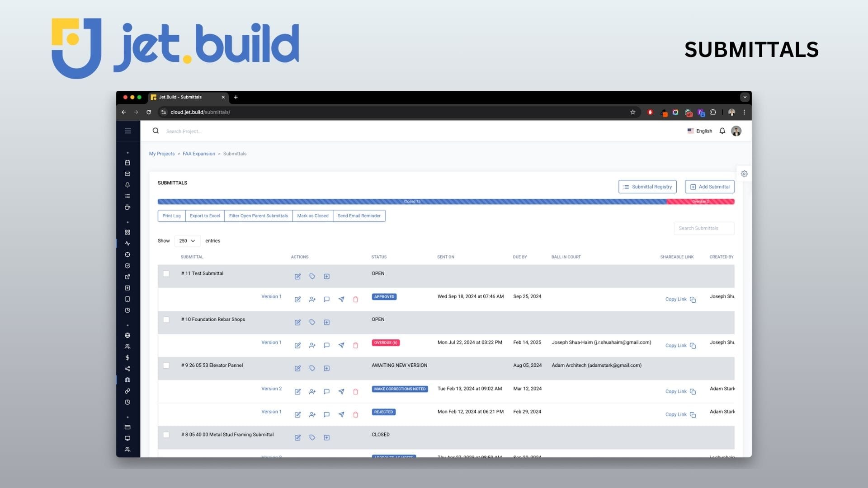
Task: Expand the 250 entries dropdown
Action: [187, 241]
